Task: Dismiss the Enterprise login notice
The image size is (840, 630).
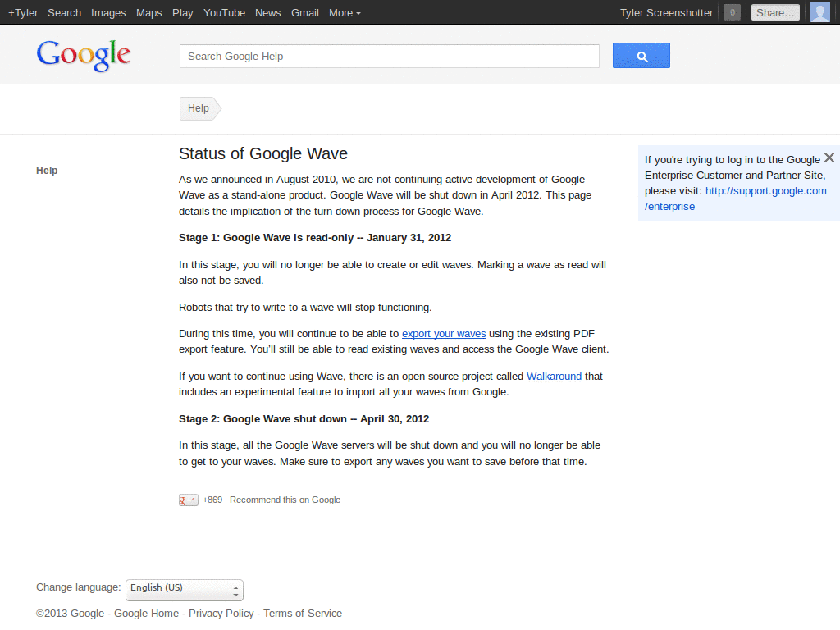Action: point(829,157)
